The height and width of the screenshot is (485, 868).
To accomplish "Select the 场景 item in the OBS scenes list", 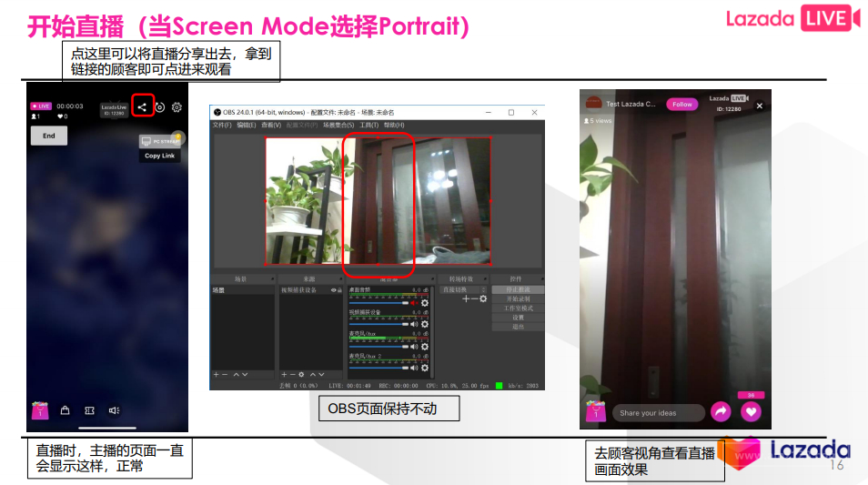I will click(242, 290).
